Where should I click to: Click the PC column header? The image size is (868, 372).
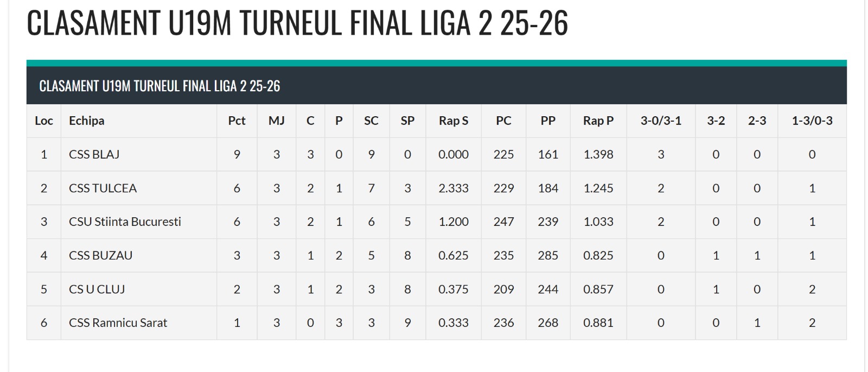503,121
